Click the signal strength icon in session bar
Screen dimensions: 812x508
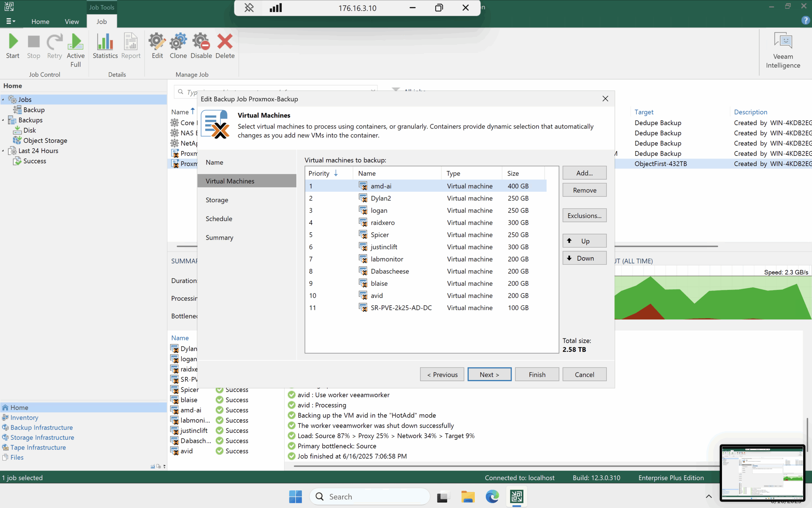[275, 7]
